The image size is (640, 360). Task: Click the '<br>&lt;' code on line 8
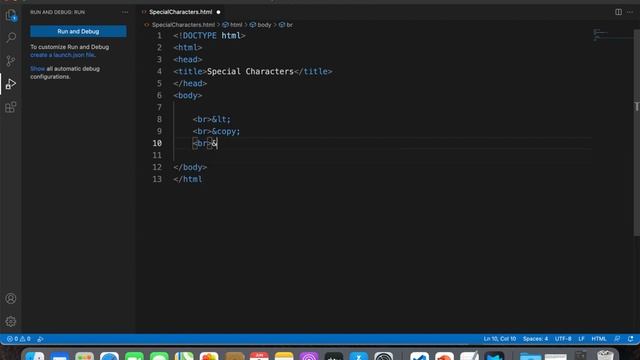212,119
